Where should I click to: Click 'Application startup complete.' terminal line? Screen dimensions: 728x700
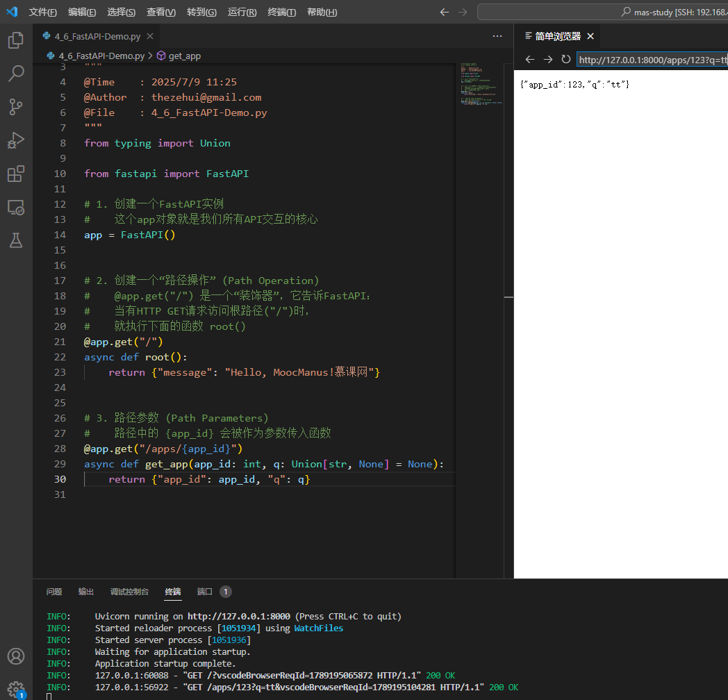pos(165,664)
